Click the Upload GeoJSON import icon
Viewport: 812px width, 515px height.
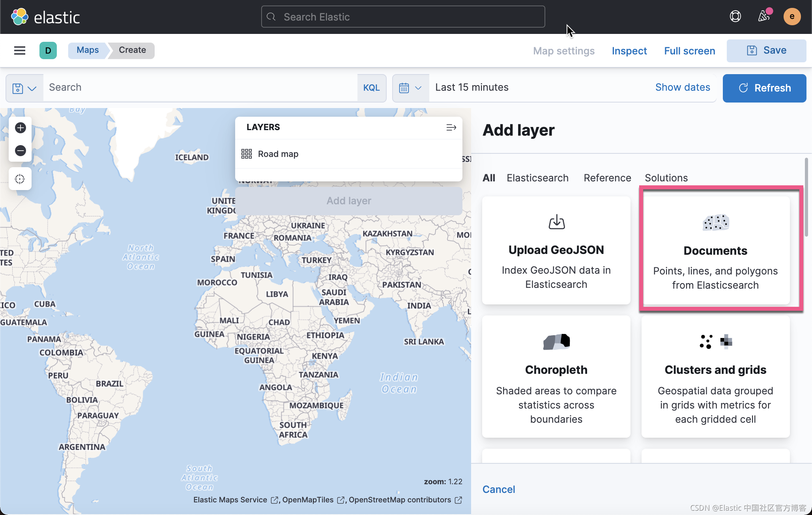557,222
